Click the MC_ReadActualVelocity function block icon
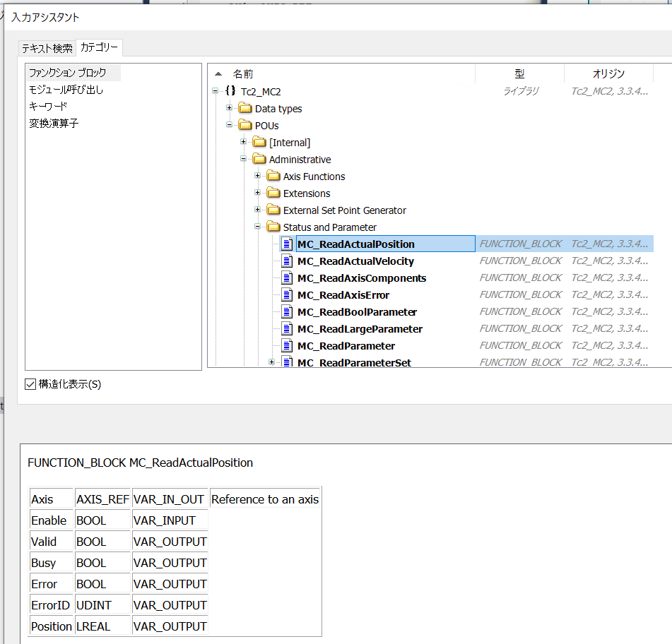This screenshot has height=644, width=672. [288, 261]
